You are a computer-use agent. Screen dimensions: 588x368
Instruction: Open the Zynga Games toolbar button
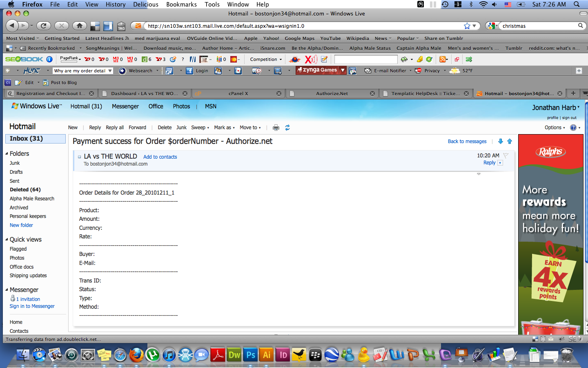[x=317, y=70]
